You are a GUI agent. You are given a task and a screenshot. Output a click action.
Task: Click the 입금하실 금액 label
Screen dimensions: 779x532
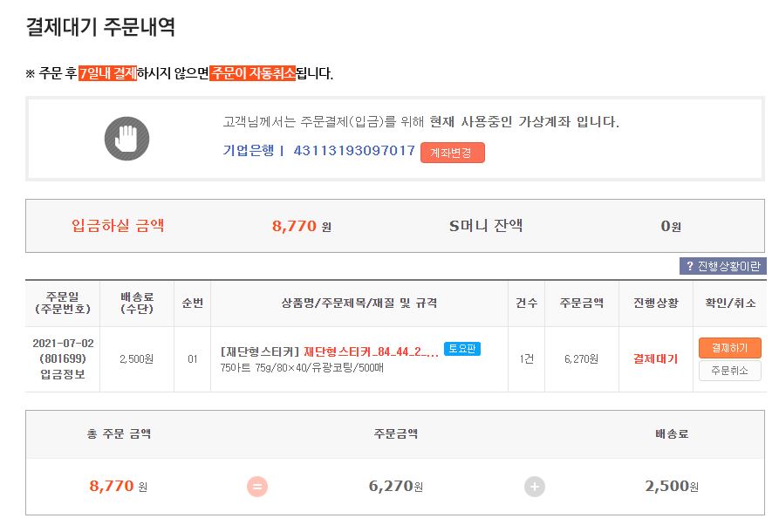point(118,226)
